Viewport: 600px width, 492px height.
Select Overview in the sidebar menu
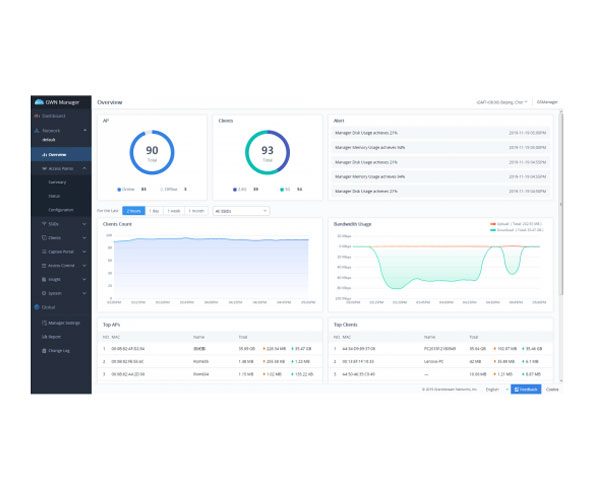57,155
